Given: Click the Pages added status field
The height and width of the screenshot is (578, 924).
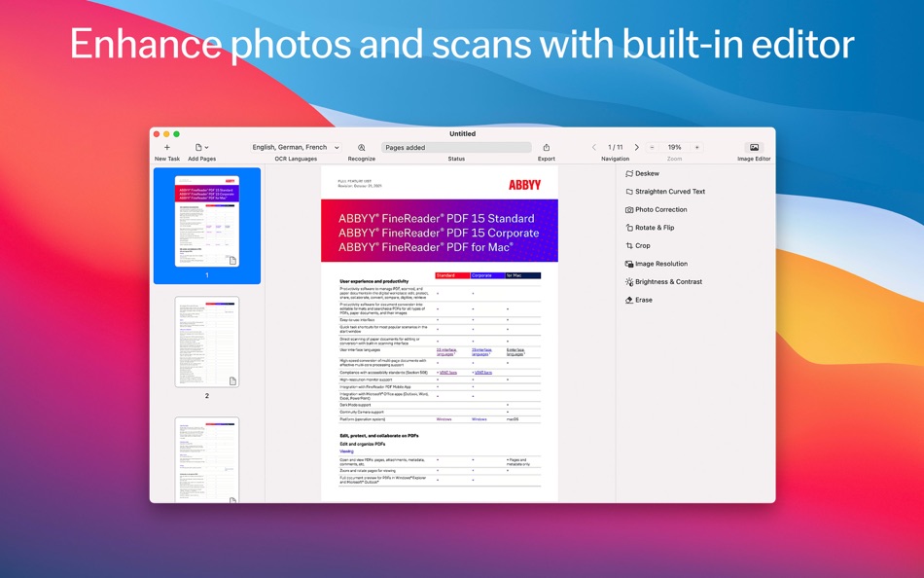Looking at the screenshot, I should tap(456, 148).
